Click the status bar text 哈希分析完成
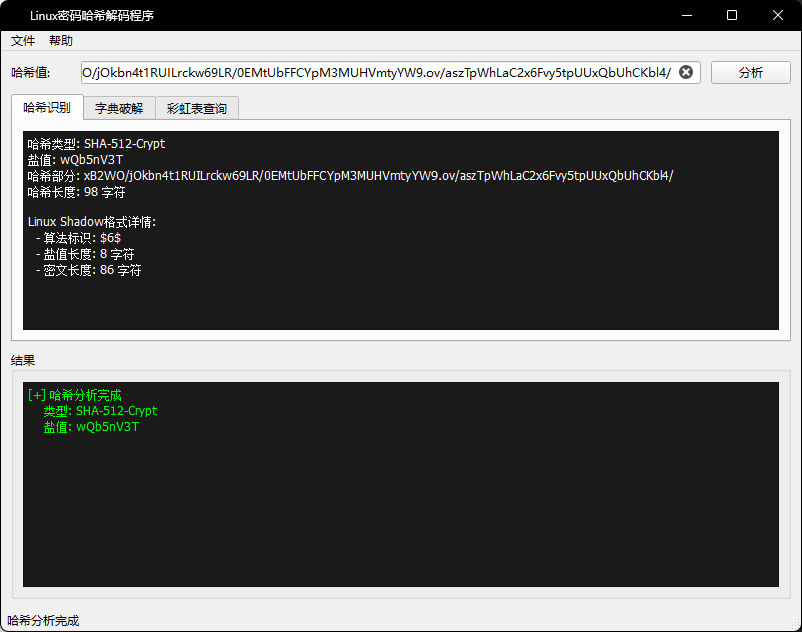Image resolution: width=802 pixels, height=632 pixels. click(43, 621)
